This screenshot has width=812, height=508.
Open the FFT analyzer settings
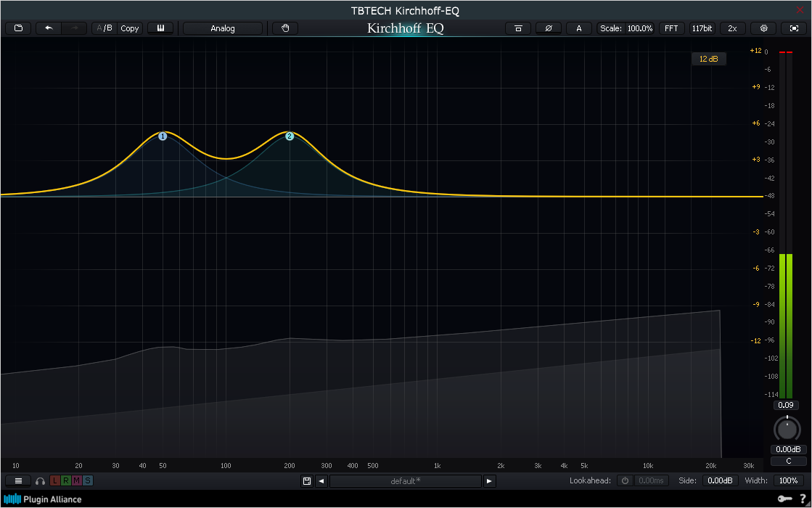(671, 28)
